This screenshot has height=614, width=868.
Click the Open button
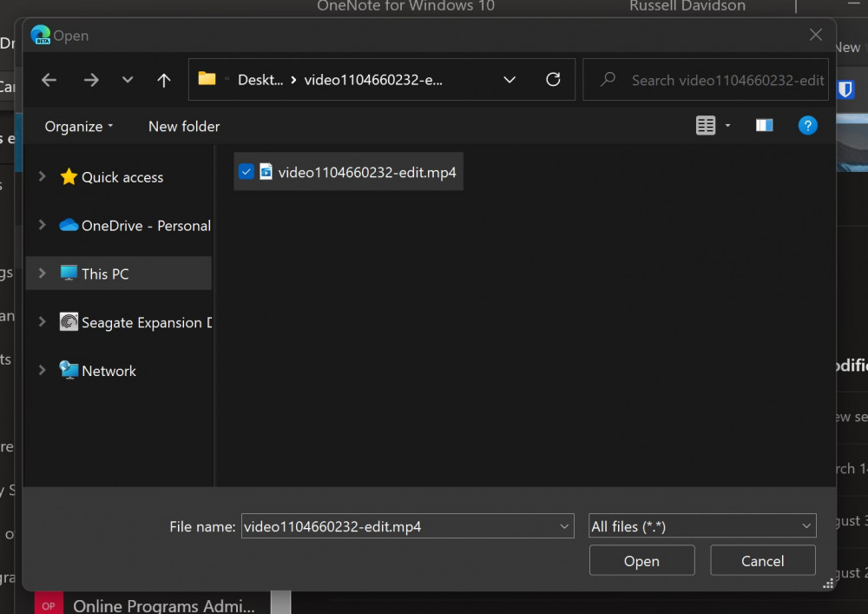pyautogui.click(x=641, y=560)
